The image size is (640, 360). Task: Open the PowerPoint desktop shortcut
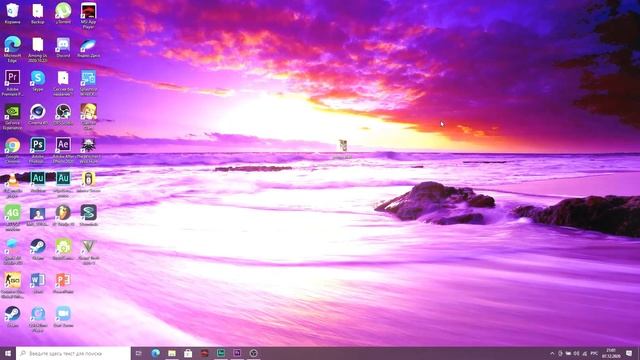pyautogui.click(x=63, y=281)
